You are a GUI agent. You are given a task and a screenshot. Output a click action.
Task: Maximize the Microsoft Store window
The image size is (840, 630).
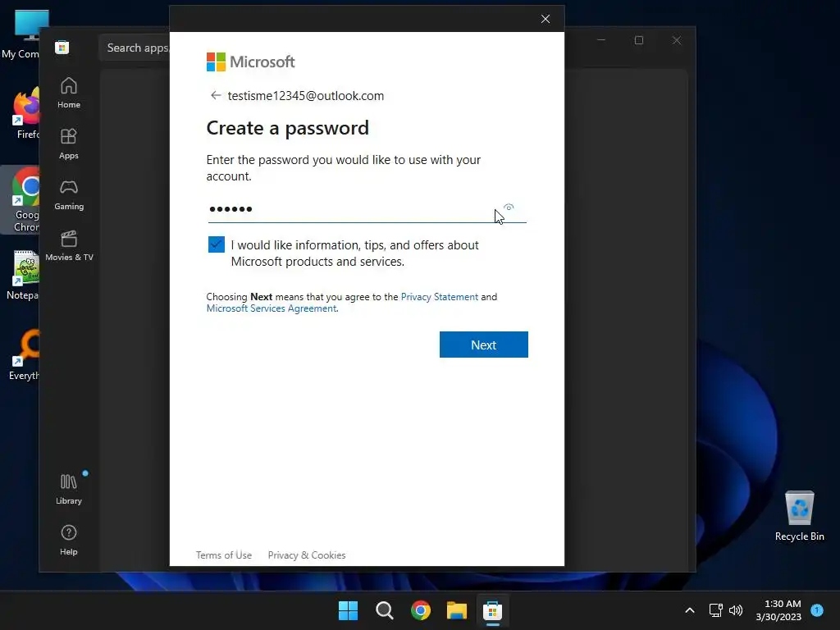(639, 40)
